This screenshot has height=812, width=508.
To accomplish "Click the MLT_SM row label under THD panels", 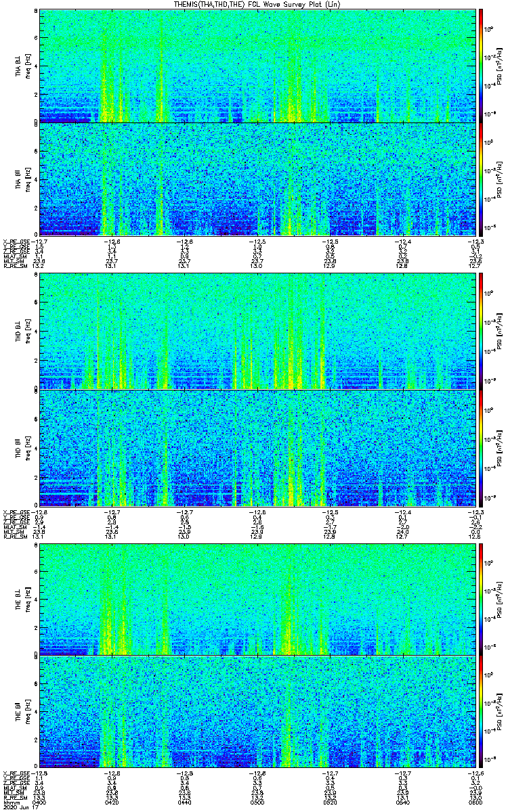I will click(x=13, y=531).
